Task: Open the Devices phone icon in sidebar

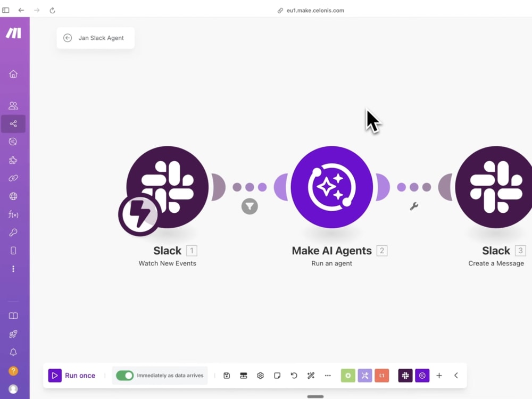Action: pos(13,251)
